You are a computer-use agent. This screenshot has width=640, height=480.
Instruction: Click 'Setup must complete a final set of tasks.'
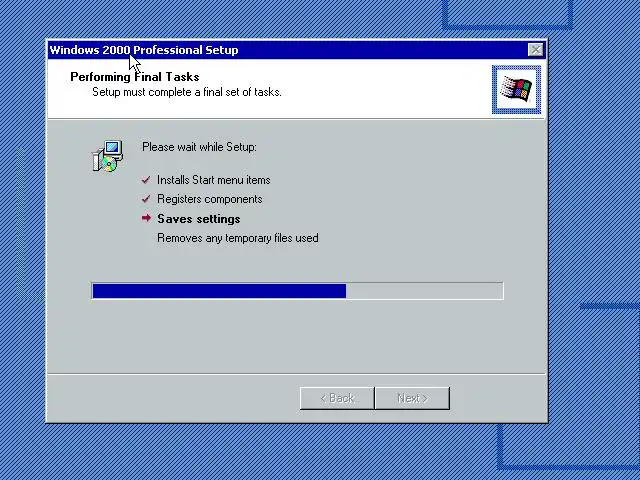click(187, 92)
